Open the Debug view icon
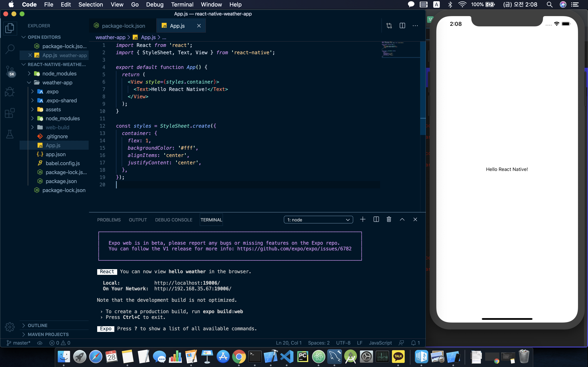Image resolution: width=588 pixels, height=367 pixels. [10, 92]
